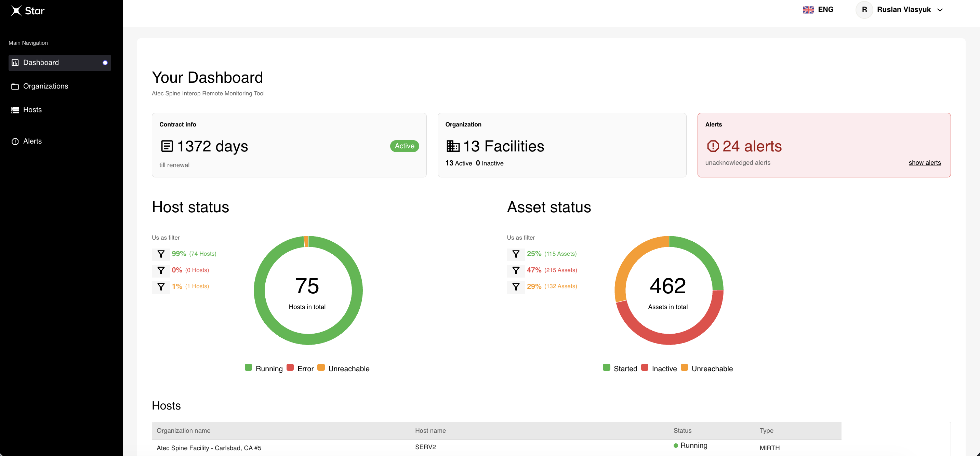Click the Organizations folder icon
The width and height of the screenshot is (980, 456).
tap(15, 86)
